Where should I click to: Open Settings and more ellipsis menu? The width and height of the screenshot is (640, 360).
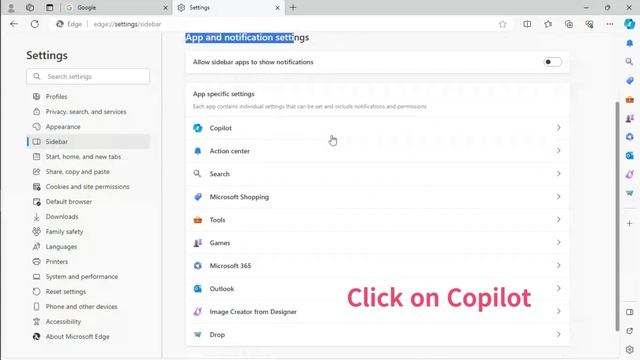point(610,24)
